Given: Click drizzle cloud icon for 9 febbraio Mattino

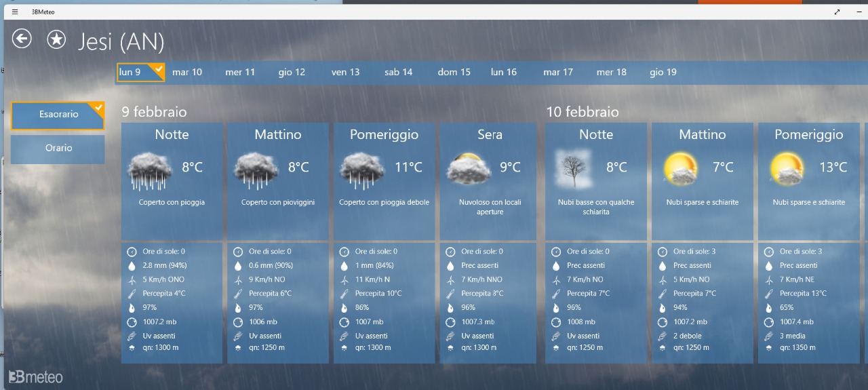Looking at the screenshot, I should coord(256,170).
